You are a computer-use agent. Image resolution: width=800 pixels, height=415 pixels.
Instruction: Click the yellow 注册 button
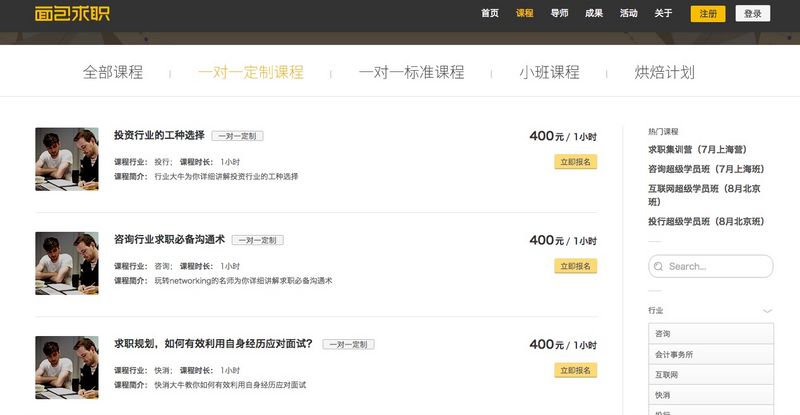click(x=708, y=14)
